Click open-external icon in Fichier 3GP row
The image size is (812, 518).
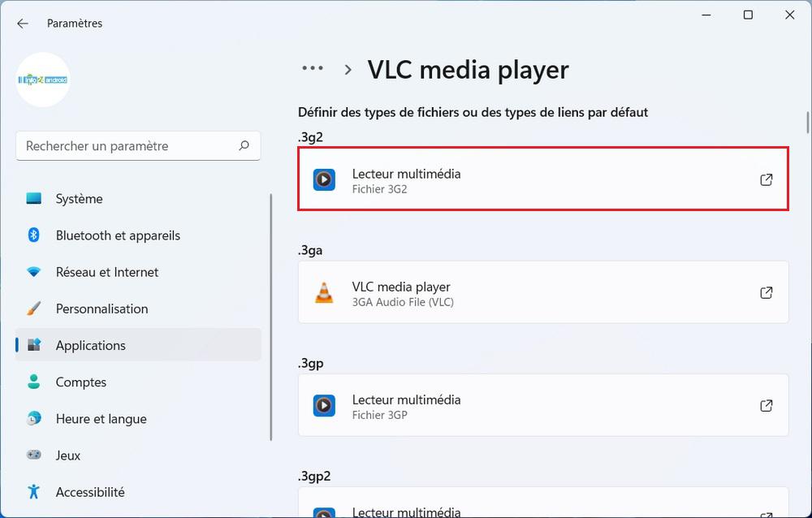click(x=767, y=406)
